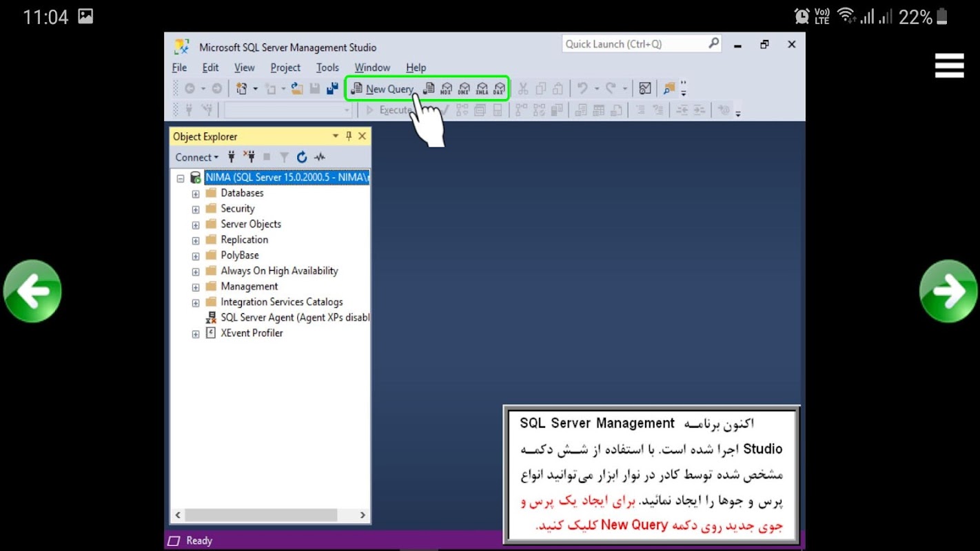Collapse the NIMA server node

[181, 178]
